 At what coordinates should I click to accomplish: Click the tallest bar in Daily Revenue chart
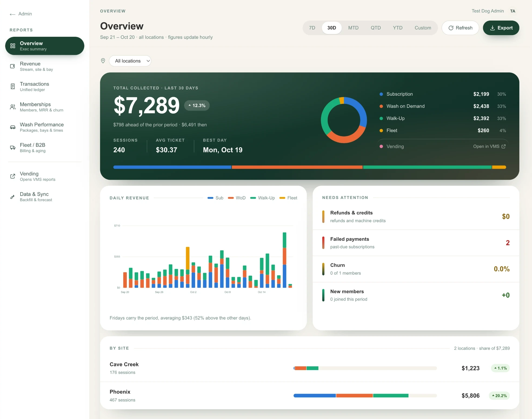[x=284, y=260]
